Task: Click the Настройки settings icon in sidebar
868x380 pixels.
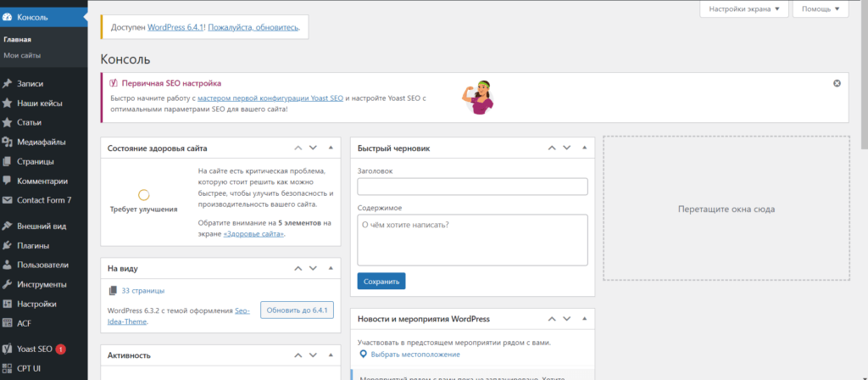Action: point(7,304)
